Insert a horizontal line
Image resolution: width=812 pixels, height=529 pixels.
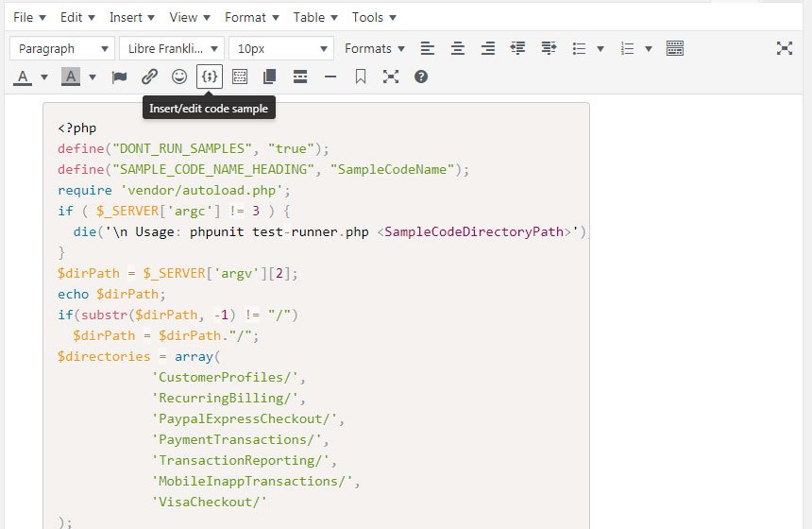330,77
